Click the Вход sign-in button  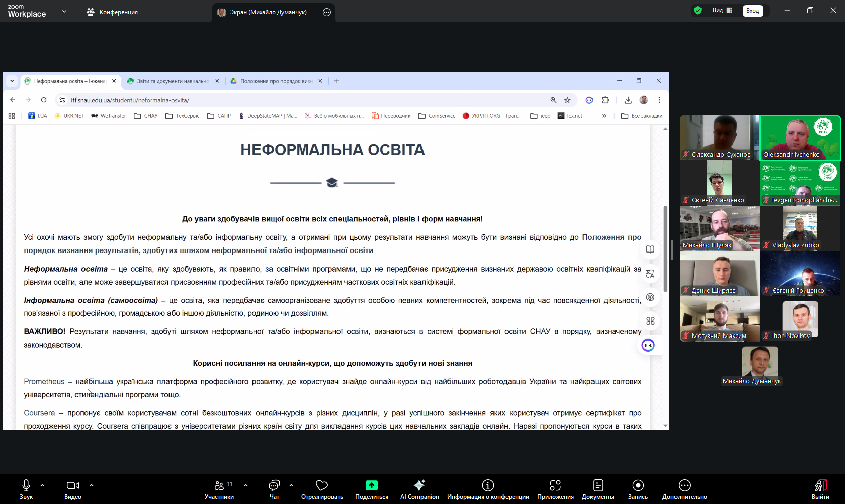pos(752,11)
